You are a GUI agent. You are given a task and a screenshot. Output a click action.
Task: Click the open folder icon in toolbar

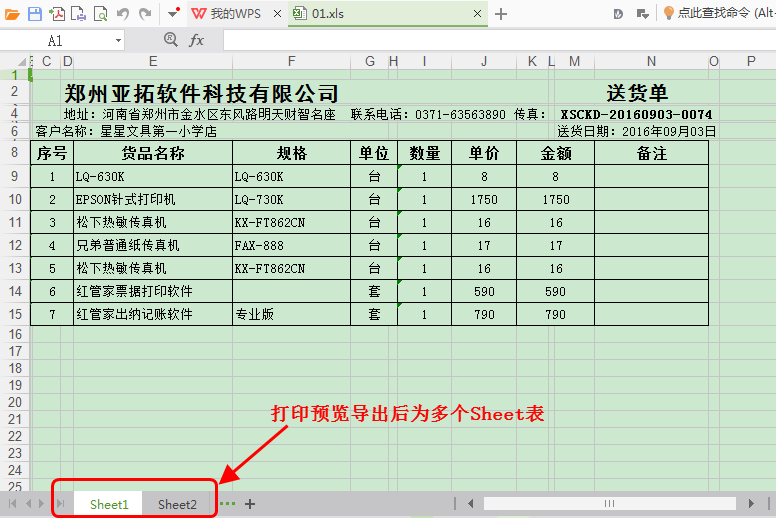[12, 14]
